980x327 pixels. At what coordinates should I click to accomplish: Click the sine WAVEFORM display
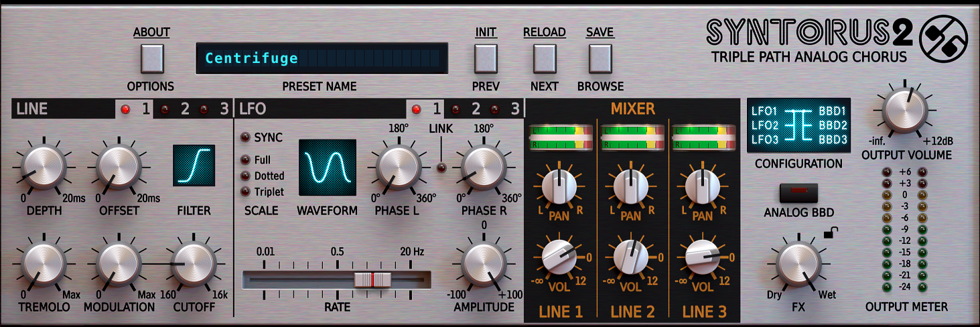click(x=328, y=168)
